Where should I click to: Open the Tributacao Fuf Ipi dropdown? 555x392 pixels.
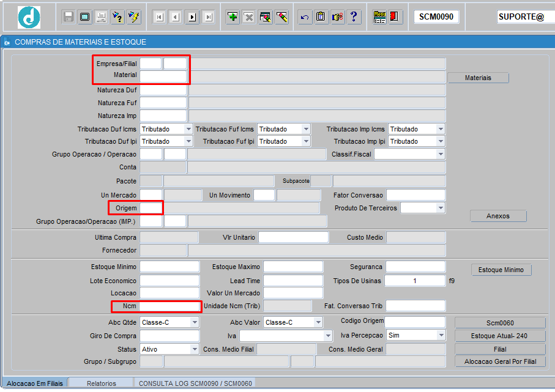click(306, 141)
